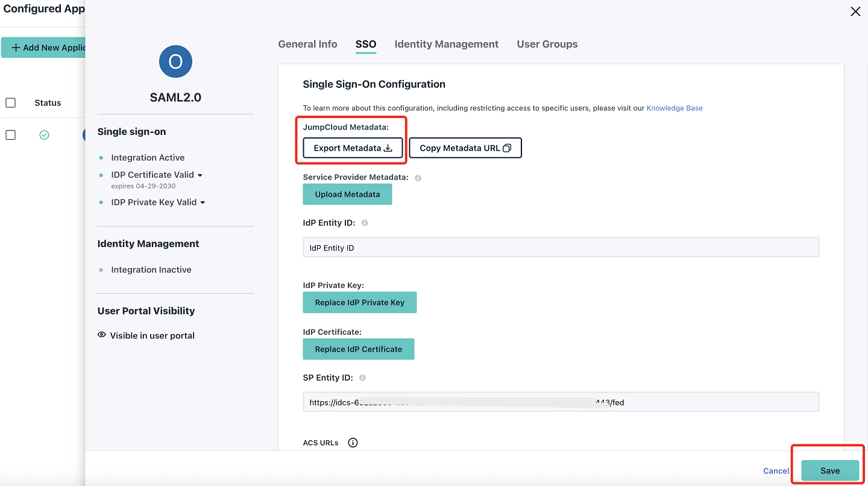Click info icon next to IdP Entity ID
Viewport: 868px width, 486px height.
tap(365, 223)
